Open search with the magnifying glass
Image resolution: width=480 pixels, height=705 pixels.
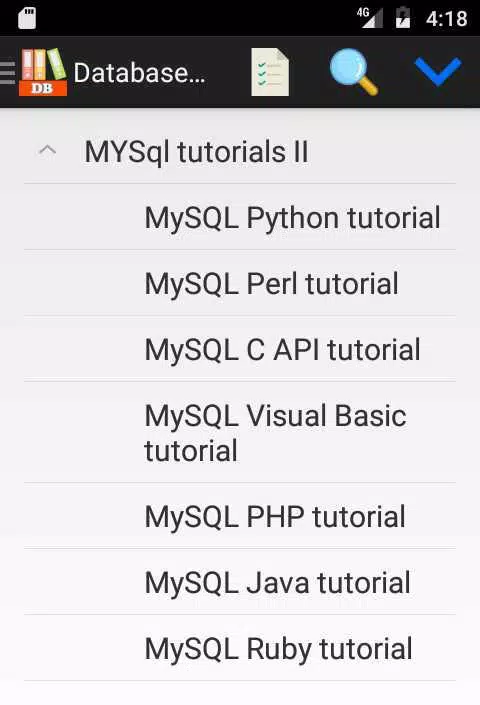[354, 72]
